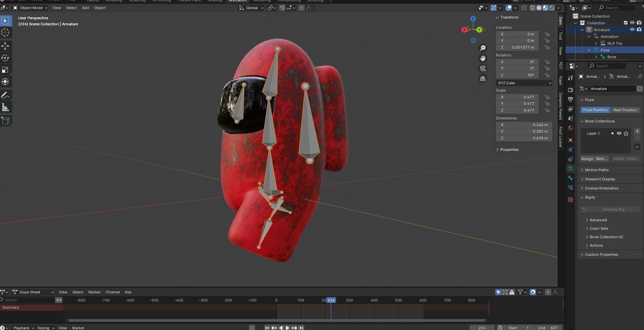Select the Annotate pencil tool

[x=5, y=95]
